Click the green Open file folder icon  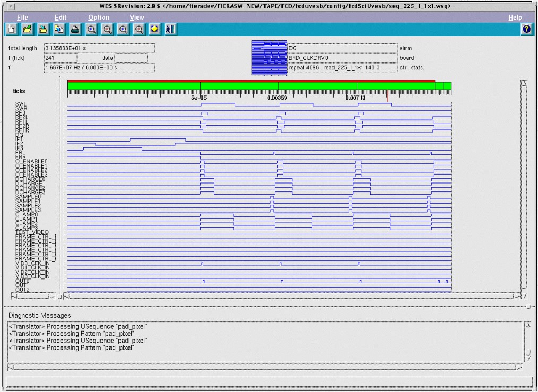click(x=28, y=30)
